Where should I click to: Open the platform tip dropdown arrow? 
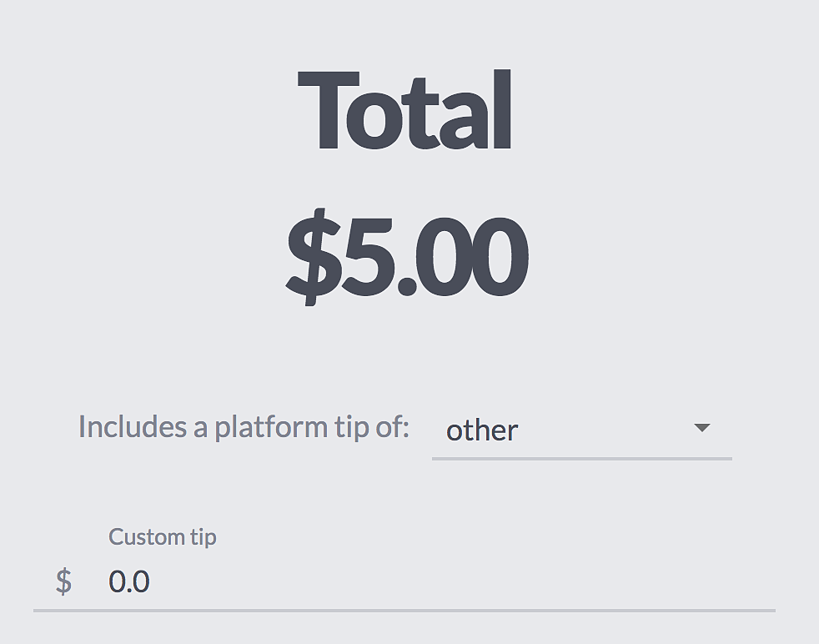click(x=701, y=428)
